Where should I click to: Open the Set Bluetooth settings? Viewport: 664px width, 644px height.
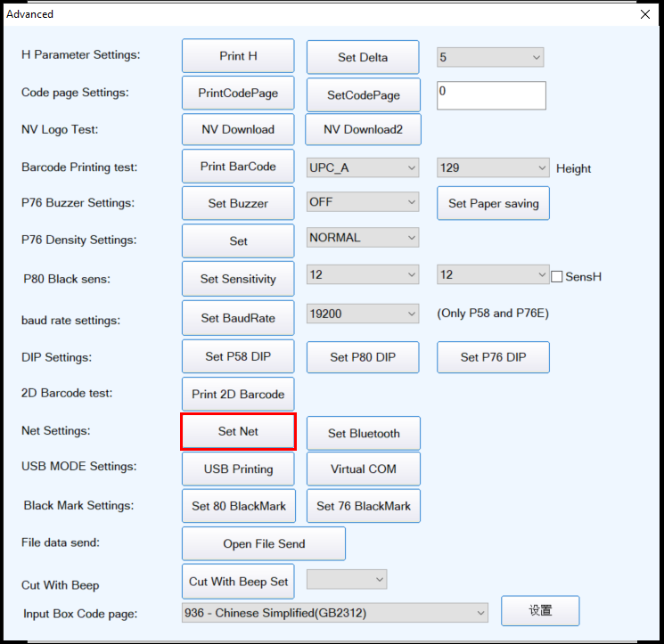click(363, 433)
